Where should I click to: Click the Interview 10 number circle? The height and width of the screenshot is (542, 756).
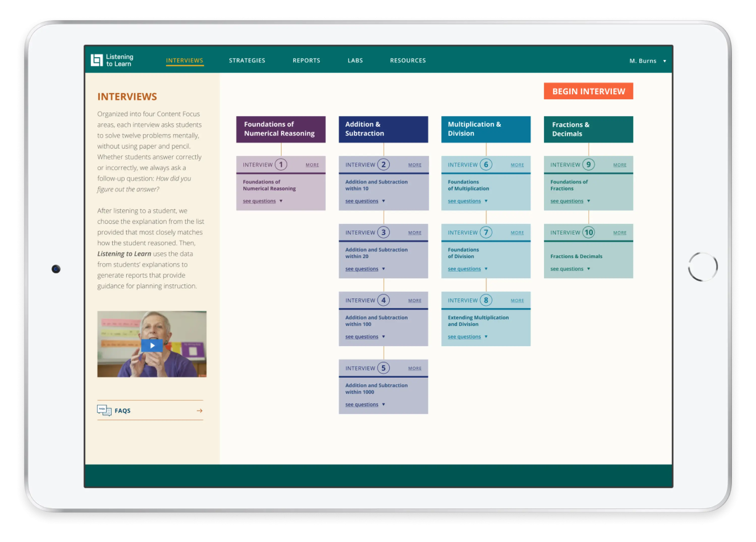tap(588, 232)
